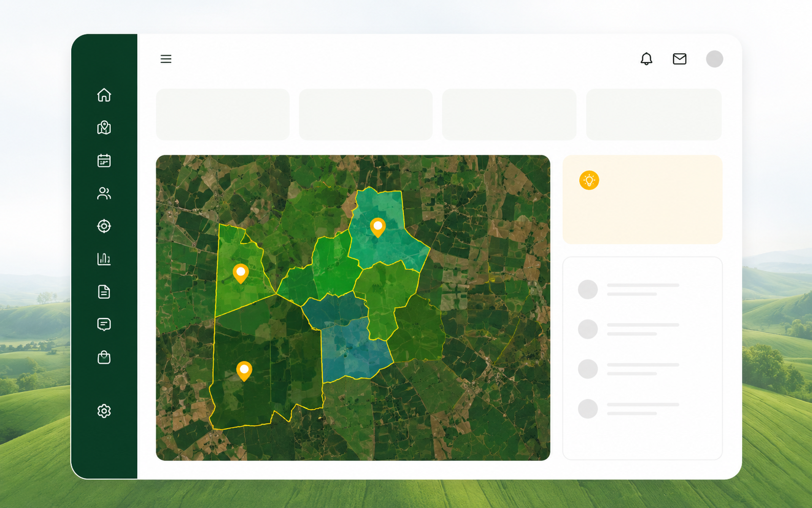Open the calendar sidebar icon
Image resolution: width=812 pixels, height=508 pixels.
point(104,160)
